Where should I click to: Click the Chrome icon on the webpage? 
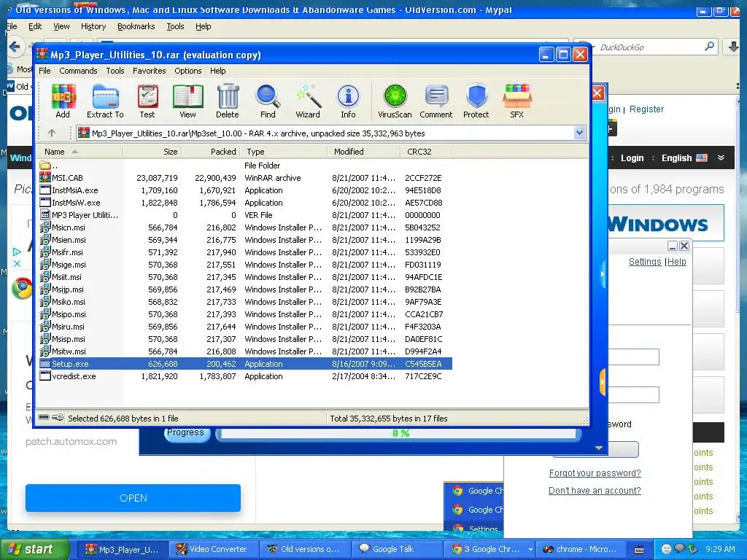coord(22,289)
